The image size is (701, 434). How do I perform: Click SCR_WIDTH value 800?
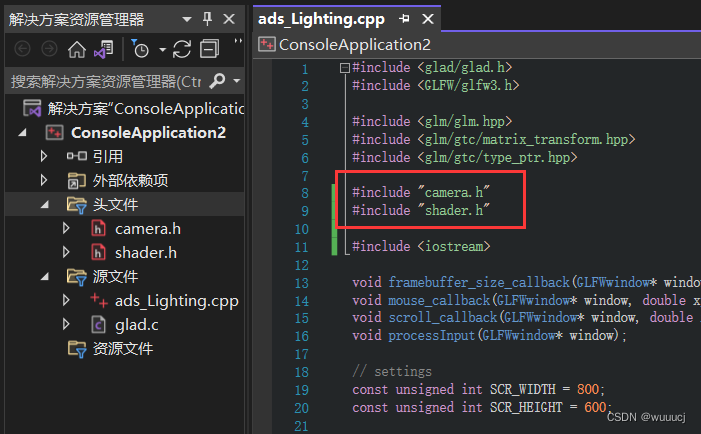588,389
